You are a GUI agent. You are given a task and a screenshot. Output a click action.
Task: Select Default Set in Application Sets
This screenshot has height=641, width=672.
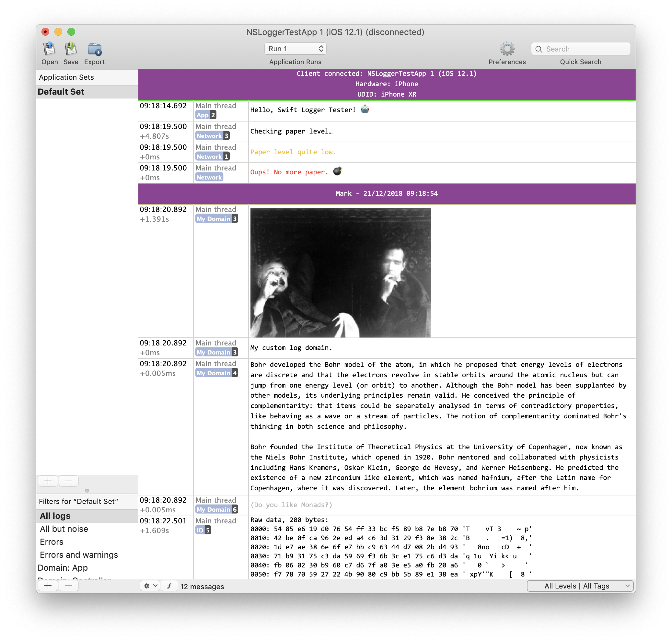[61, 92]
